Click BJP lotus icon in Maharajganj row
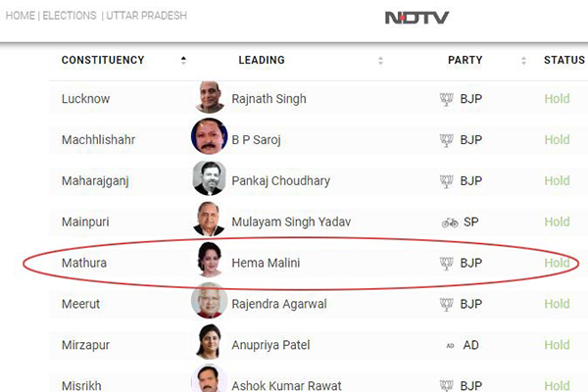 click(446, 181)
